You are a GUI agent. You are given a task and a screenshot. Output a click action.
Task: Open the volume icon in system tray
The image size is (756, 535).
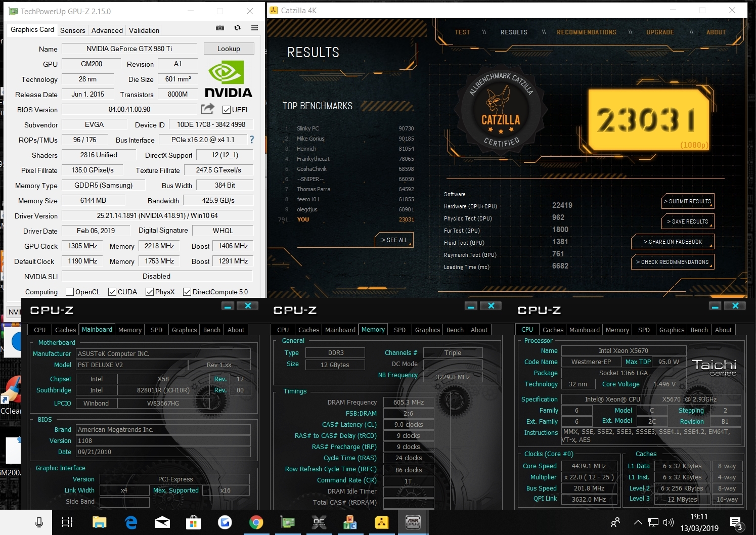[x=669, y=522]
